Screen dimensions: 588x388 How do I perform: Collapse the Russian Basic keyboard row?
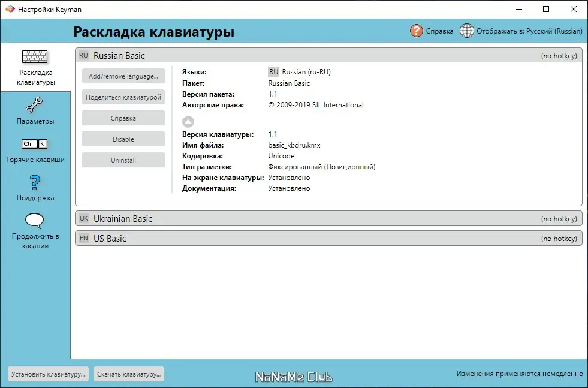[x=328, y=56]
